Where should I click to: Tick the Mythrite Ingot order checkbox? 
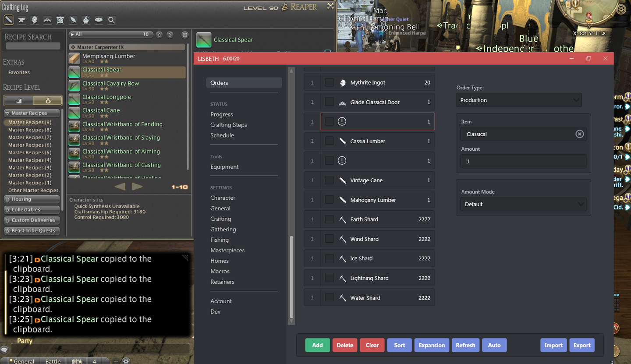click(329, 82)
